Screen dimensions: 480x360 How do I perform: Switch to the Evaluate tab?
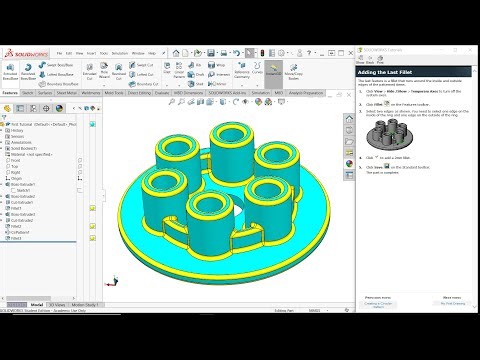pos(162,93)
